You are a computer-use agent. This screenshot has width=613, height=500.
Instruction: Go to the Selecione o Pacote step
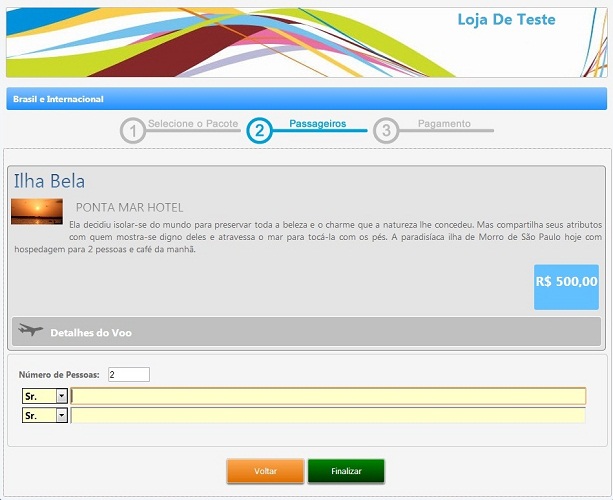click(193, 124)
